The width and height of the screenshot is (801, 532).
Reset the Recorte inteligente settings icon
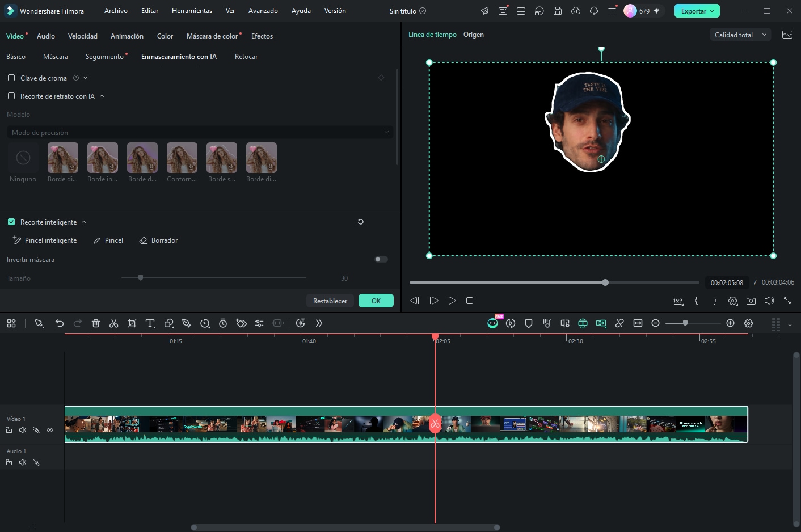point(361,222)
